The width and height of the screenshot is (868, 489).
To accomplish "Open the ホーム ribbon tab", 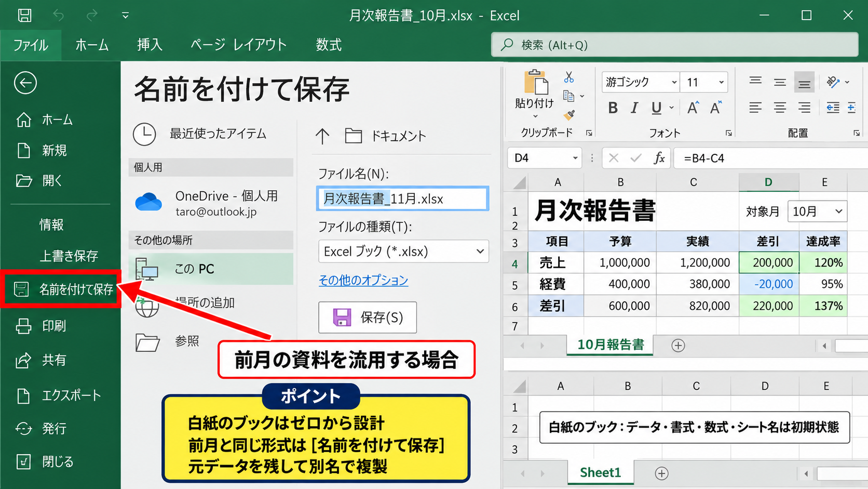I will (92, 45).
